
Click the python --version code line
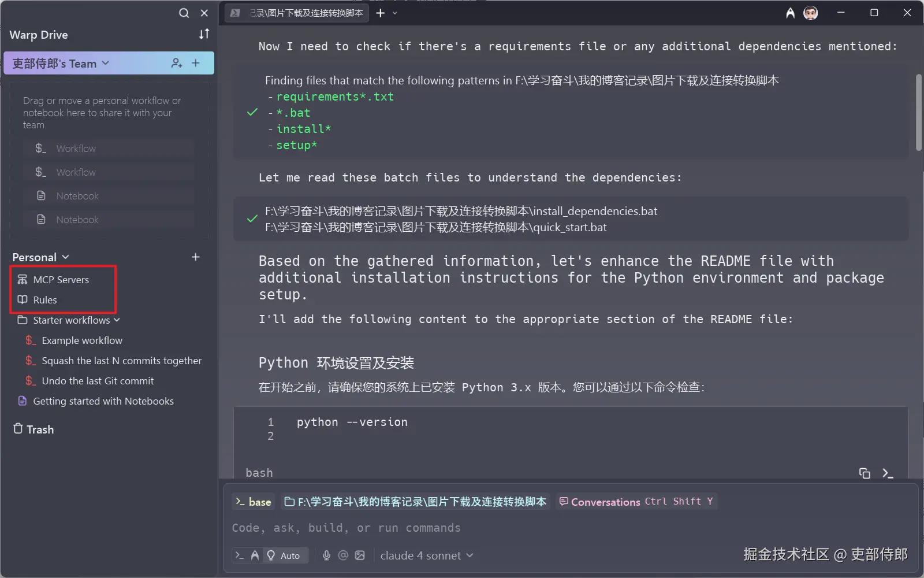(352, 422)
